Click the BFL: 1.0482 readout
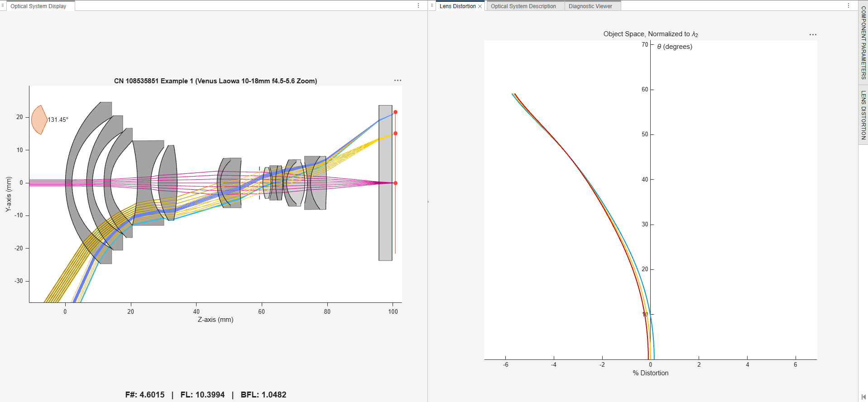This screenshot has height=402, width=868. click(x=264, y=395)
